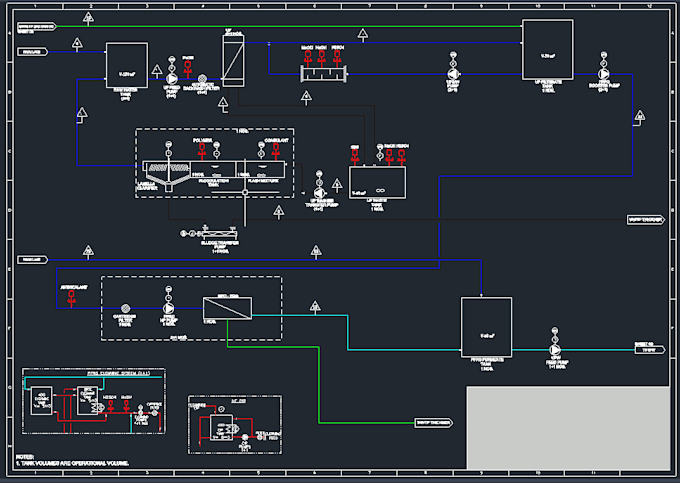This screenshot has height=483, width=680.
Task: Select the UF membrane unit block
Action: click(233, 61)
